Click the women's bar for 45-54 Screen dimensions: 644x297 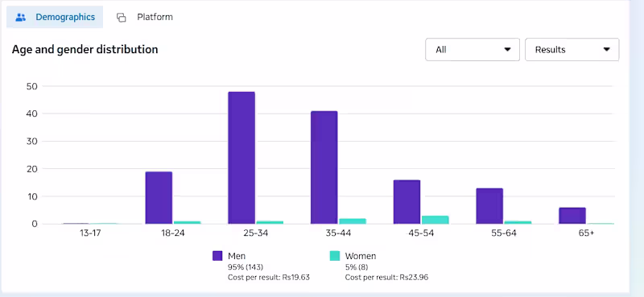pos(436,220)
